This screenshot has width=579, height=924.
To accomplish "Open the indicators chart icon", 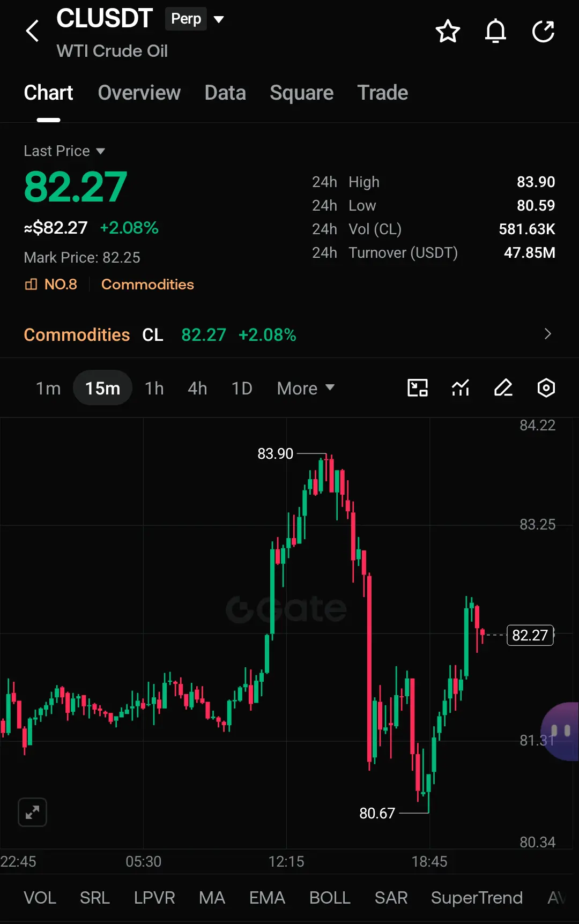I will (x=461, y=388).
